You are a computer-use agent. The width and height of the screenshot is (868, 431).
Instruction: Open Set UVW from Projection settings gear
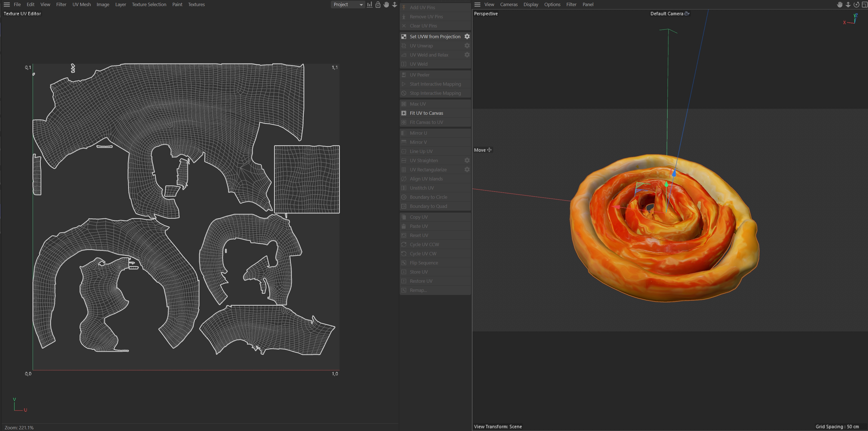pyautogui.click(x=467, y=36)
